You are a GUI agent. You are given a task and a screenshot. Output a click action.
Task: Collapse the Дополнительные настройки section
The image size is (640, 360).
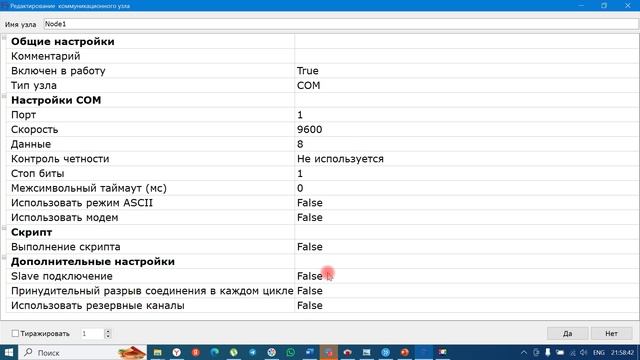4,258
